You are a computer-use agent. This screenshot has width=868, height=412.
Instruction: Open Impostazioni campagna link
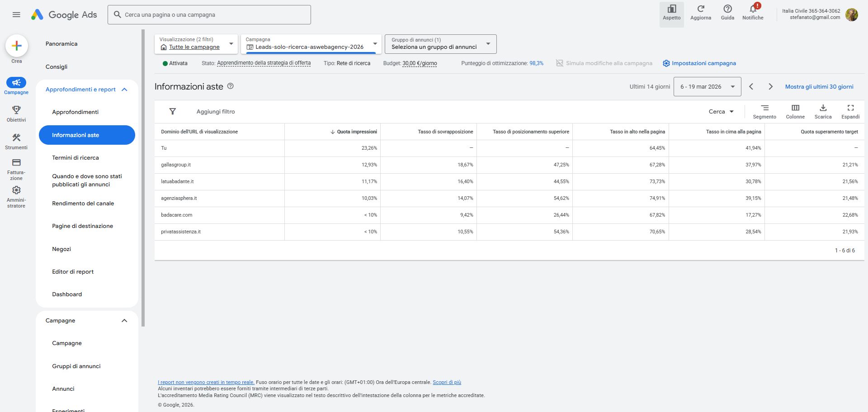pyautogui.click(x=703, y=63)
